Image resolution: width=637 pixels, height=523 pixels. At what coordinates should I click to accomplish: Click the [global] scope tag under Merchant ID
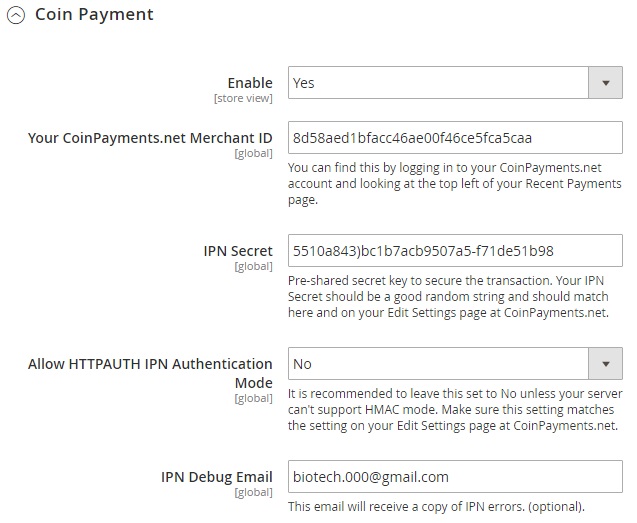point(253,154)
